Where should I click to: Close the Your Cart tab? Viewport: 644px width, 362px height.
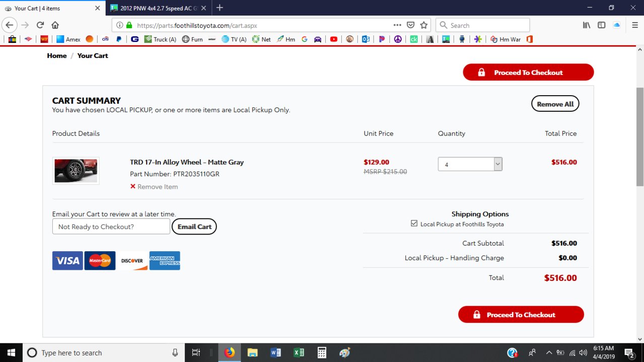tap(97, 8)
